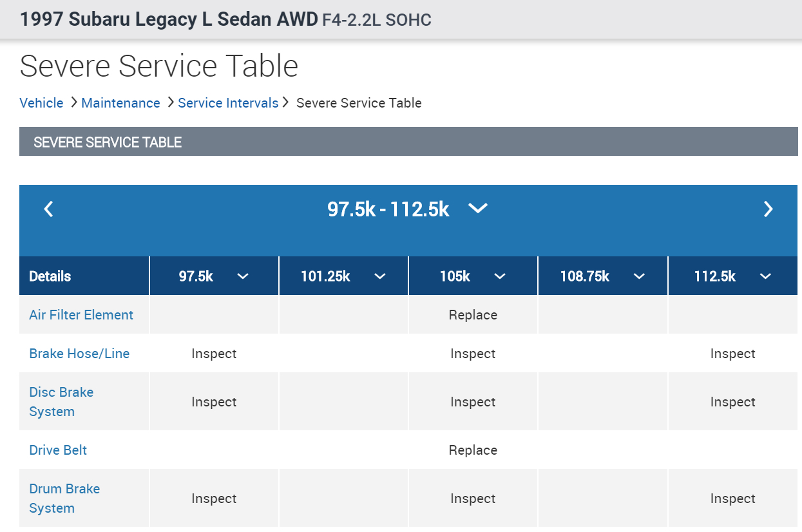The image size is (802, 532).
Task: Go to previous mileage range arrow
Action: tap(48, 209)
